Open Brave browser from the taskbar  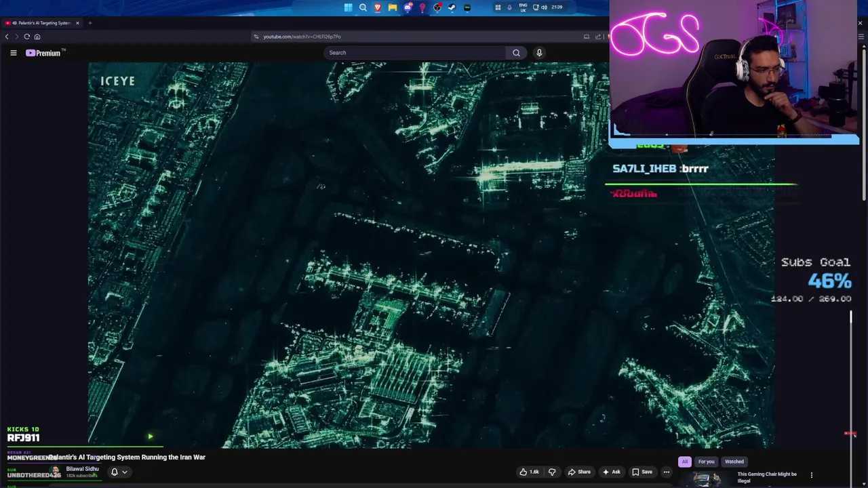coord(378,7)
